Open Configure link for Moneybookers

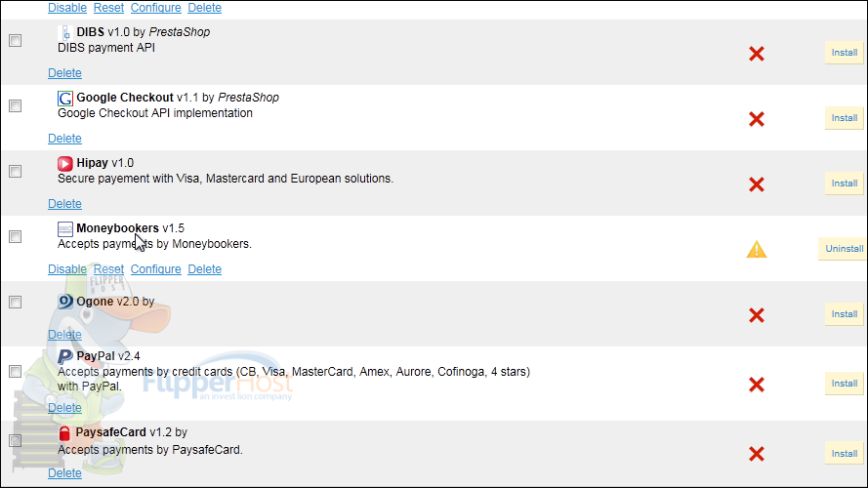[155, 269]
